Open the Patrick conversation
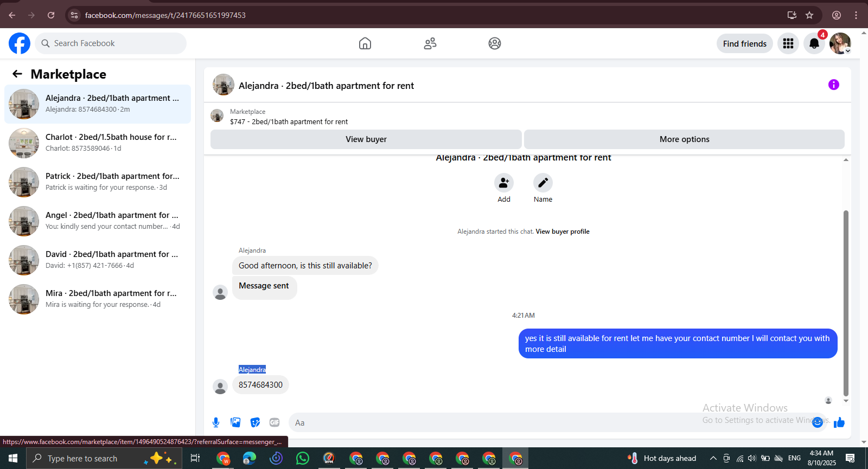 coord(98,182)
